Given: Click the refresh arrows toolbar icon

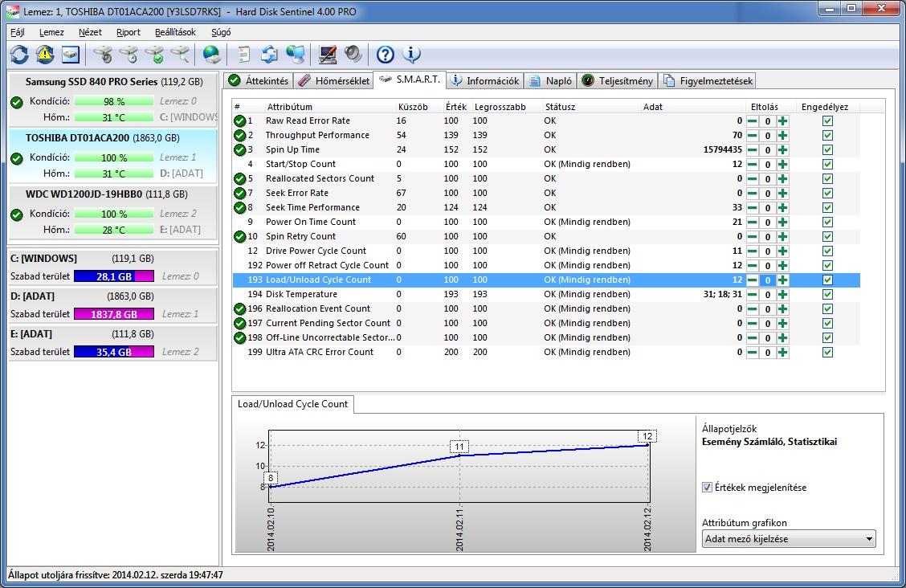Looking at the screenshot, I should [19, 55].
